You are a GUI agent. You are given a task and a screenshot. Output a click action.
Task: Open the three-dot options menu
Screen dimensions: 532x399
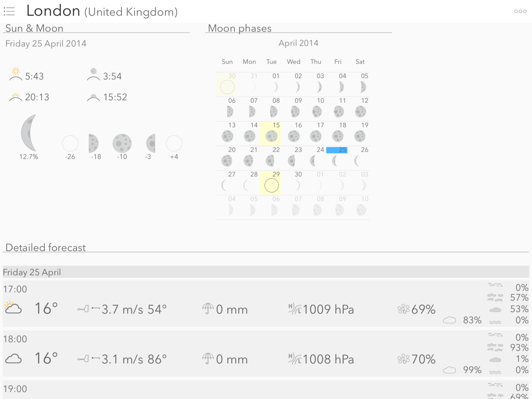(x=520, y=11)
